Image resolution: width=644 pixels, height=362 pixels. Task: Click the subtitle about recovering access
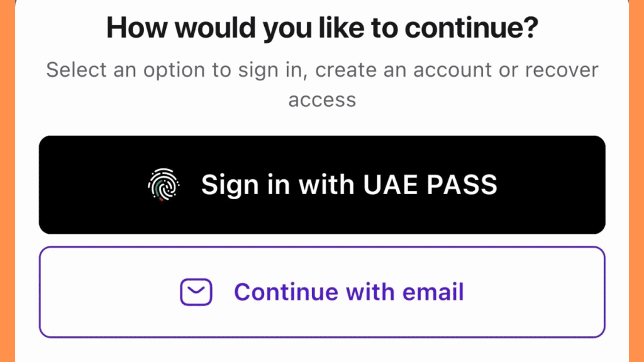pyautogui.click(x=322, y=84)
